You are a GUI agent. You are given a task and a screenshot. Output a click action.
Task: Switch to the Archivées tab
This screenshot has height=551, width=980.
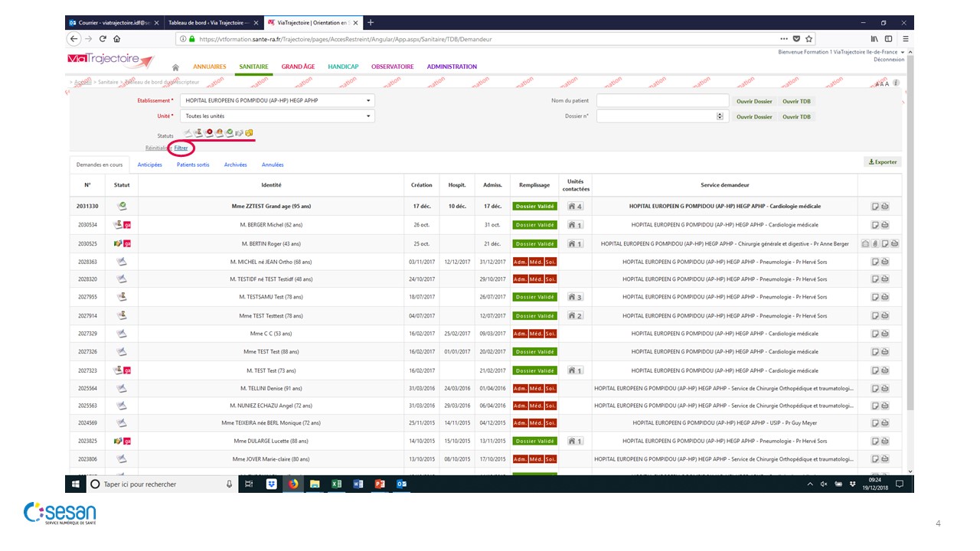pyautogui.click(x=235, y=165)
